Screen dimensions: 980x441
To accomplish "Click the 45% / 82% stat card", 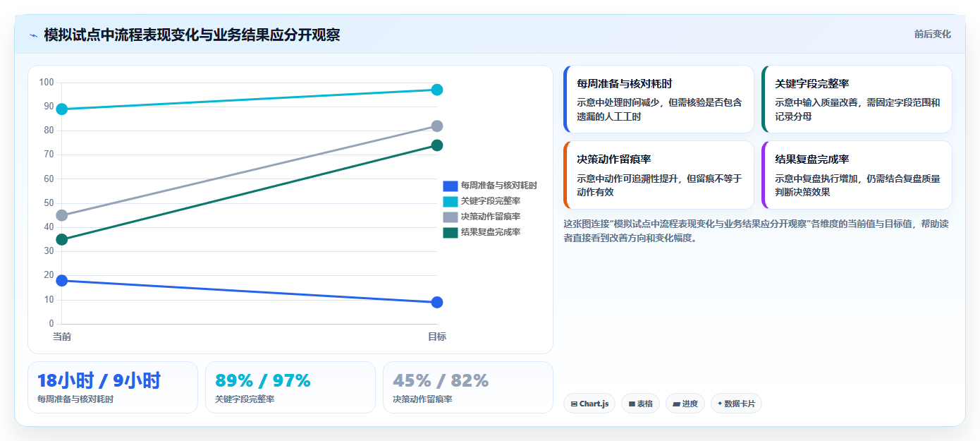I will coord(468,387).
